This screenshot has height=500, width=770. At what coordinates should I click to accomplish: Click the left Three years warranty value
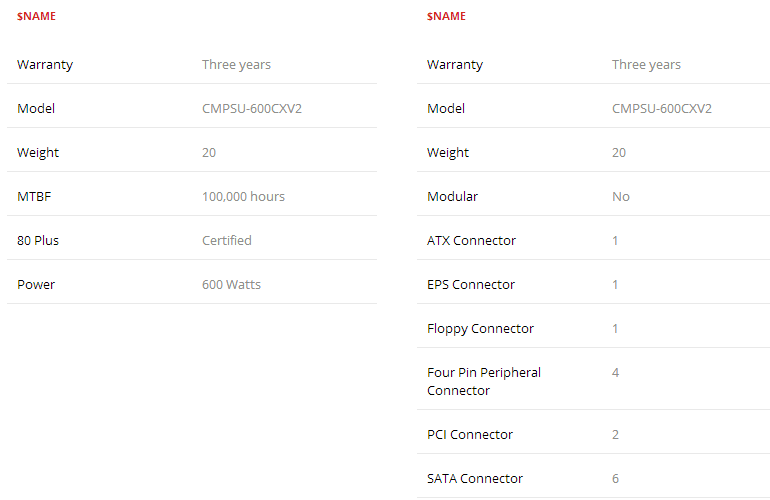point(236,65)
